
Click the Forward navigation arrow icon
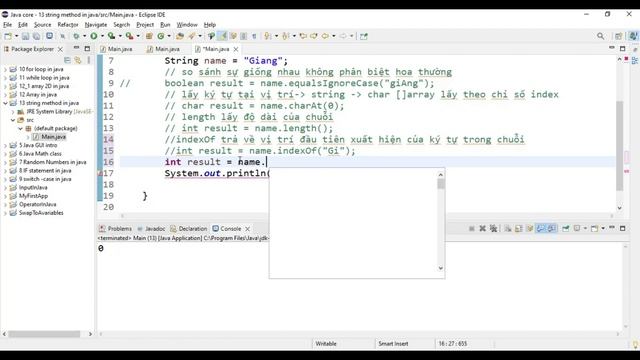[343, 36]
